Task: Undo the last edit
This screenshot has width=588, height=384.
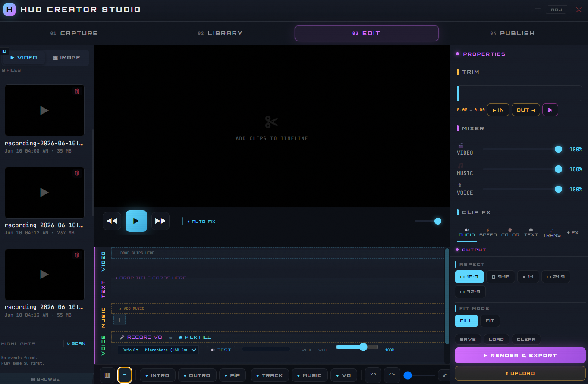Action: coord(374,375)
